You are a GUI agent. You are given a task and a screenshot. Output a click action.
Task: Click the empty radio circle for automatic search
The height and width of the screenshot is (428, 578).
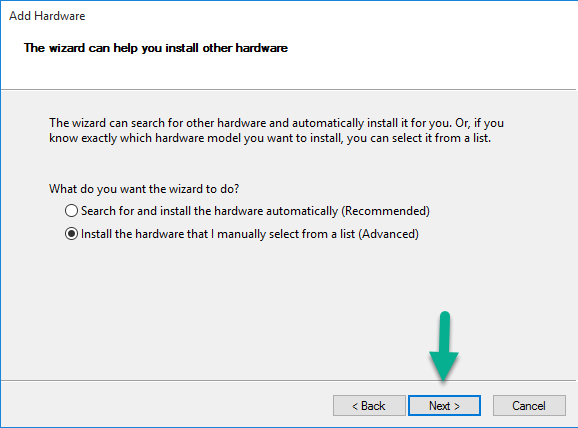[x=71, y=211]
